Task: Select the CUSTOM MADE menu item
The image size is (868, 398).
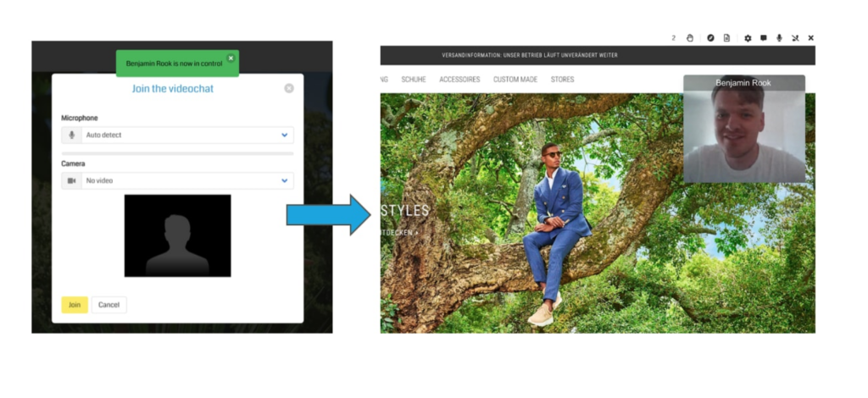Action: pos(516,80)
